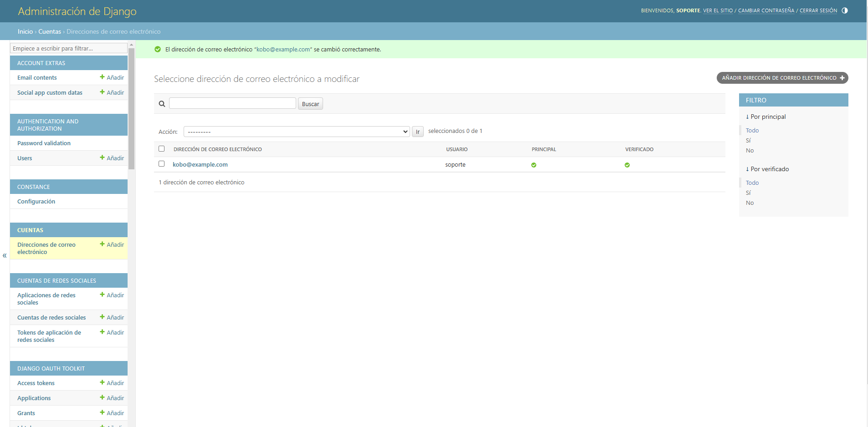Click Añadir dirección de correo electrónico button

coord(782,78)
